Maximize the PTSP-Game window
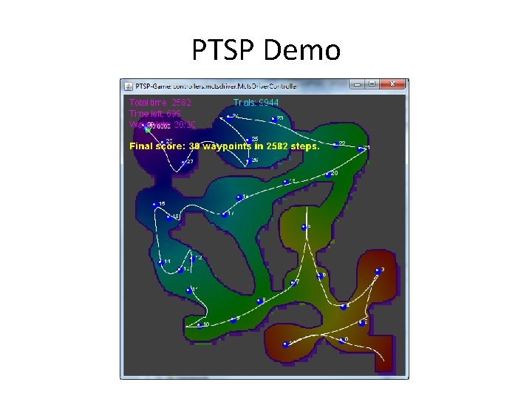532x399 pixels. (x=372, y=84)
